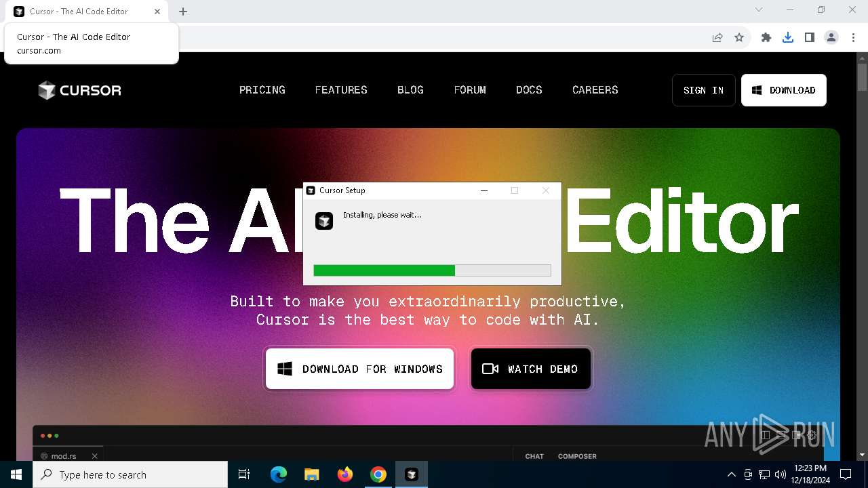Screen dimensions: 868x488
Task: Click the camera icon in Watch Demo
Action: coord(490,369)
